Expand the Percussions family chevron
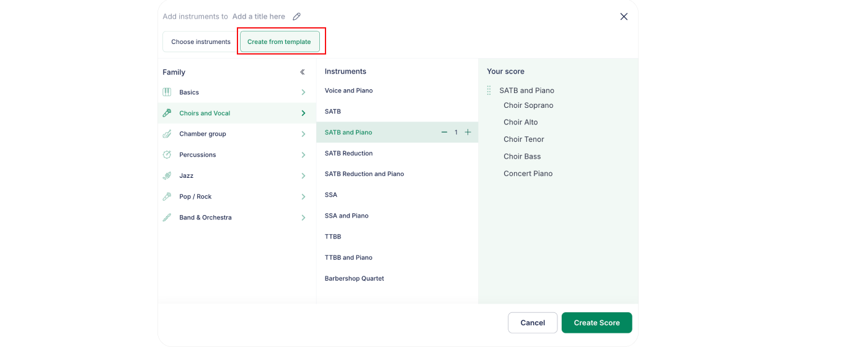Viewport: 868px width, 347px height. tap(303, 155)
